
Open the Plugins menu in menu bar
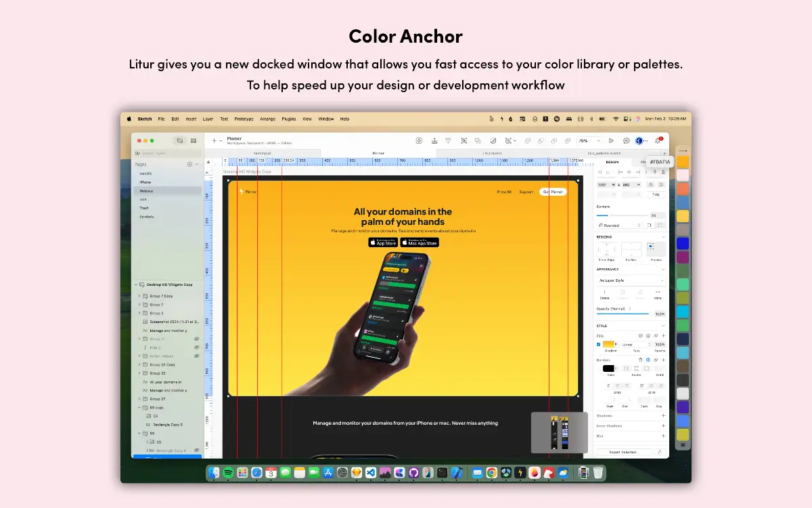pyautogui.click(x=289, y=119)
